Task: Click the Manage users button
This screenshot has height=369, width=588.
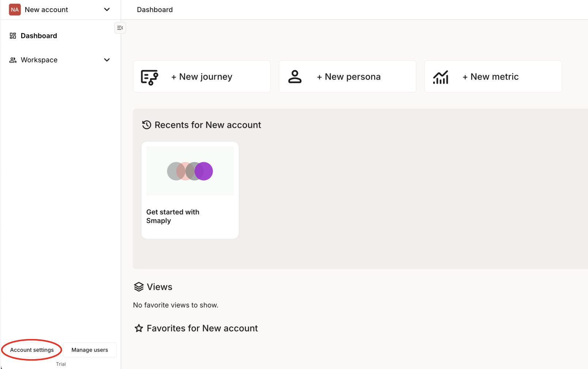Action: click(89, 350)
